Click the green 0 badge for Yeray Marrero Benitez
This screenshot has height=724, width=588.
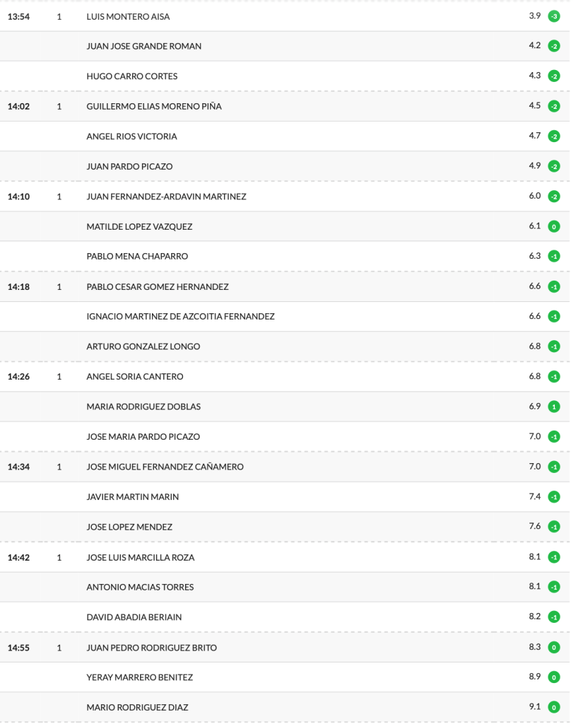pyautogui.click(x=554, y=677)
